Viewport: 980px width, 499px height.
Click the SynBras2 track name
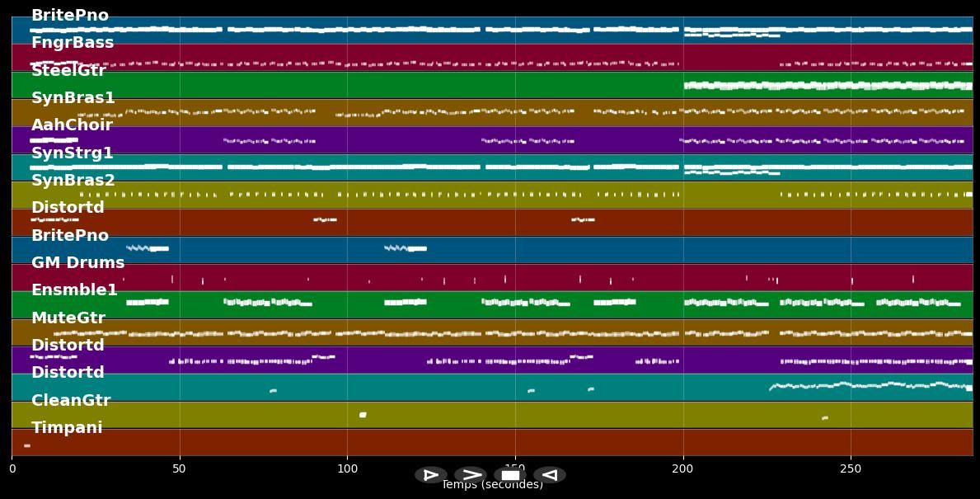pos(73,181)
